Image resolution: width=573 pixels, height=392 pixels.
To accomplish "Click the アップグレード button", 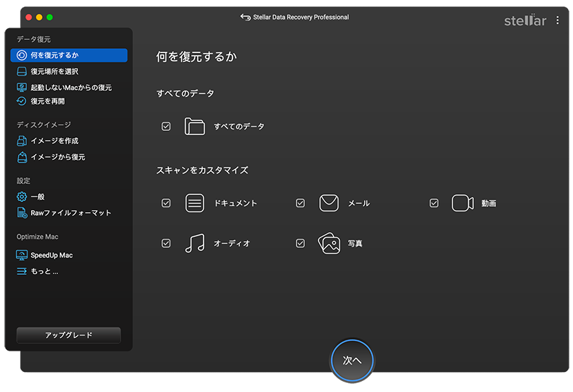I will (x=68, y=336).
